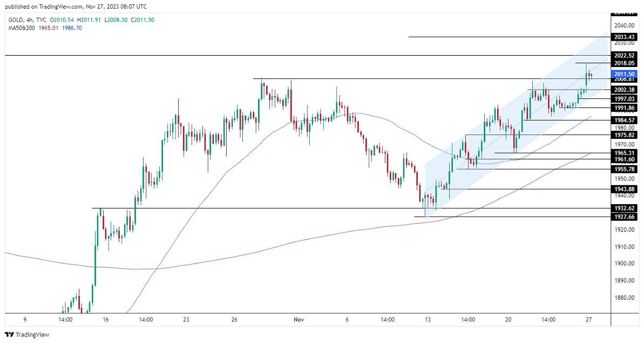This screenshot has height=343, width=644.
Task: Click the 1890.00 price axis value
Action: [624, 281]
